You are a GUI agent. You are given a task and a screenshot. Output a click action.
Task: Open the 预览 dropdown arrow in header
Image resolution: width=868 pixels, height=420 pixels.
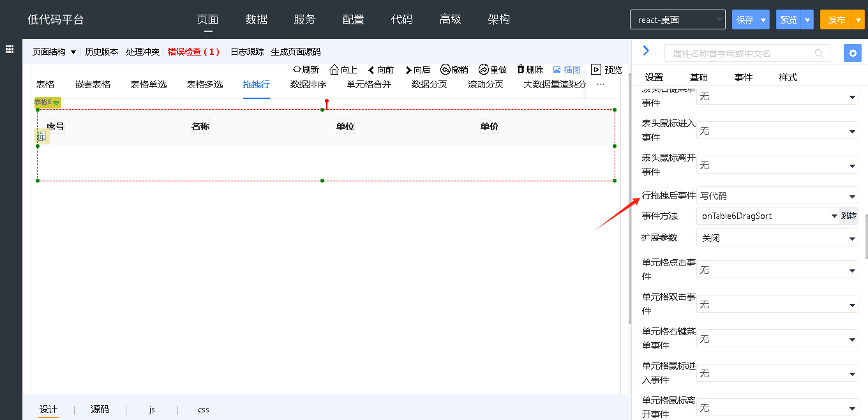tap(807, 20)
